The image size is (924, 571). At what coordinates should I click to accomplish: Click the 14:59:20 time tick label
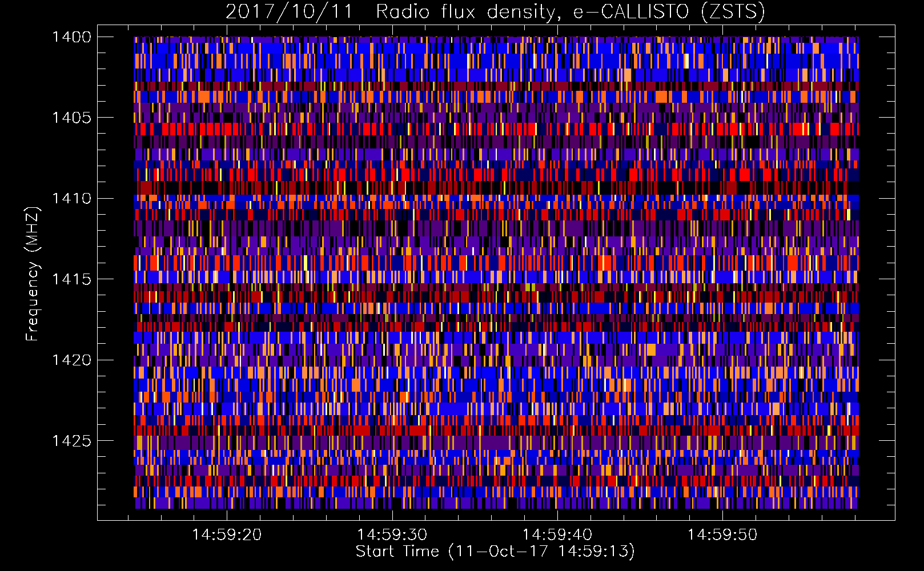point(227,535)
